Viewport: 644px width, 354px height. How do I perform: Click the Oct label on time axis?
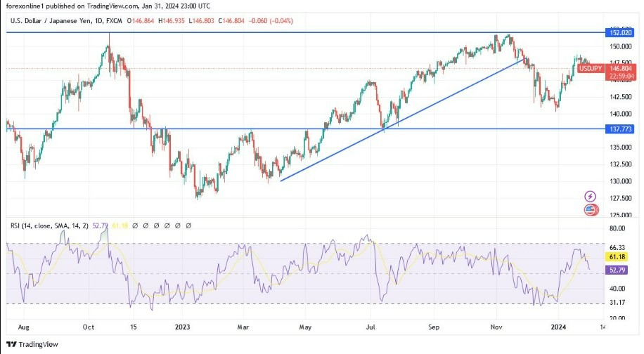point(89,327)
